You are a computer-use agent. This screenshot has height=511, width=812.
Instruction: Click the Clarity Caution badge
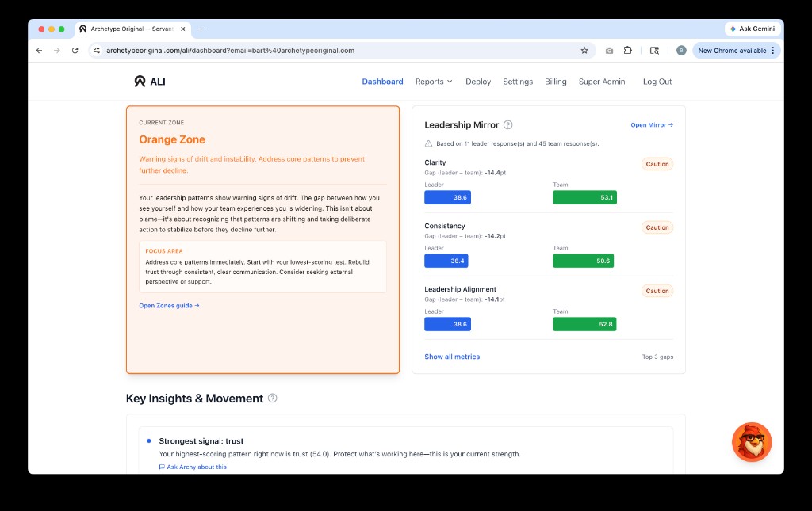[x=657, y=164]
